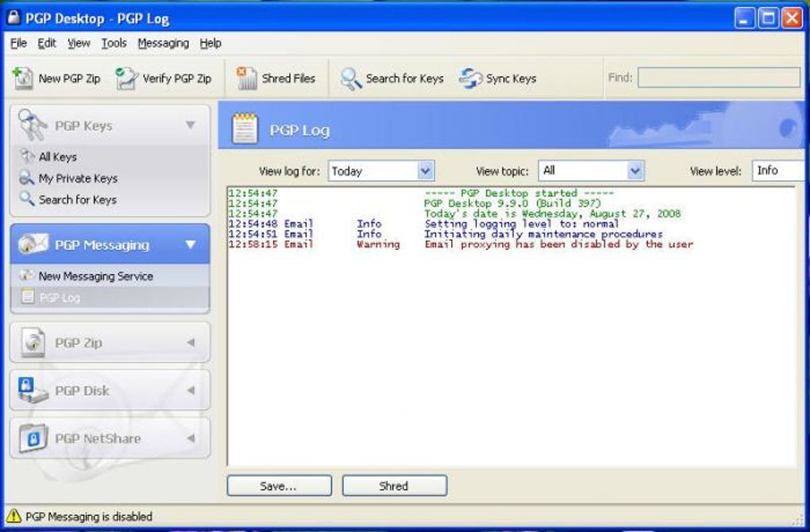Open the File menu
The height and width of the screenshot is (532, 810).
pyautogui.click(x=18, y=44)
